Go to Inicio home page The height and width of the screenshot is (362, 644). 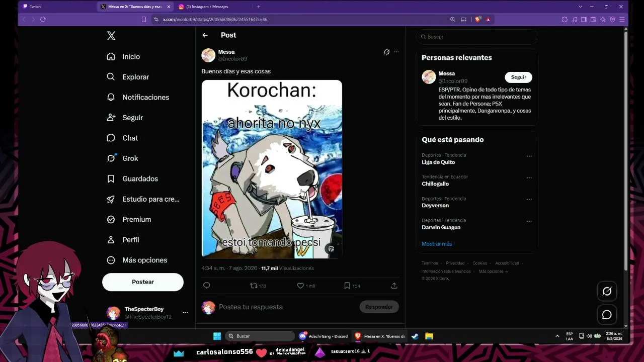pyautogui.click(x=123, y=57)
